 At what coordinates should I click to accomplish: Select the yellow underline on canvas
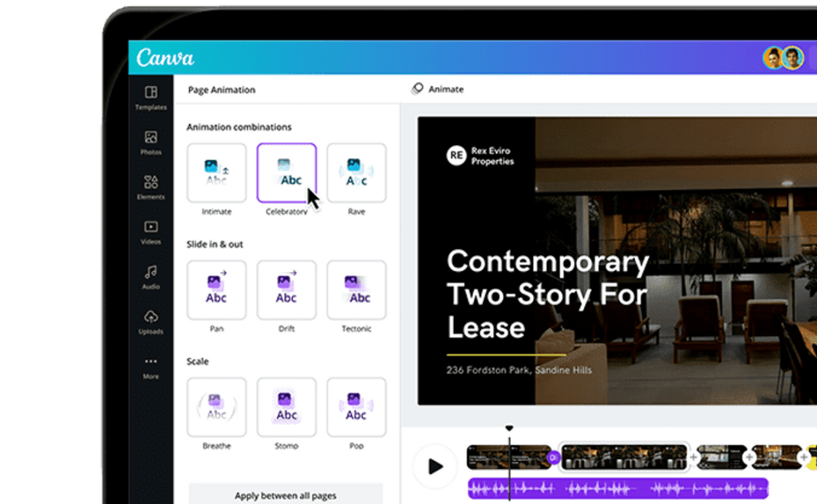tap(506, 355)
